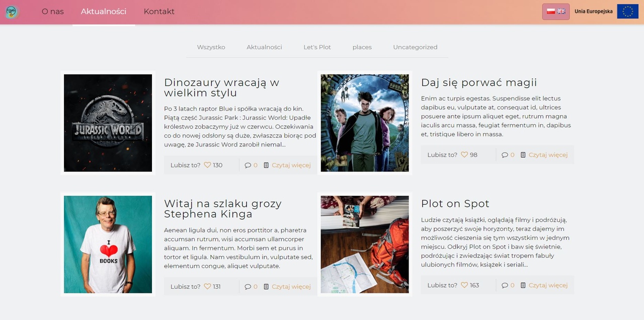Like the Dinozaury post with heart icon

click(207, 165)
